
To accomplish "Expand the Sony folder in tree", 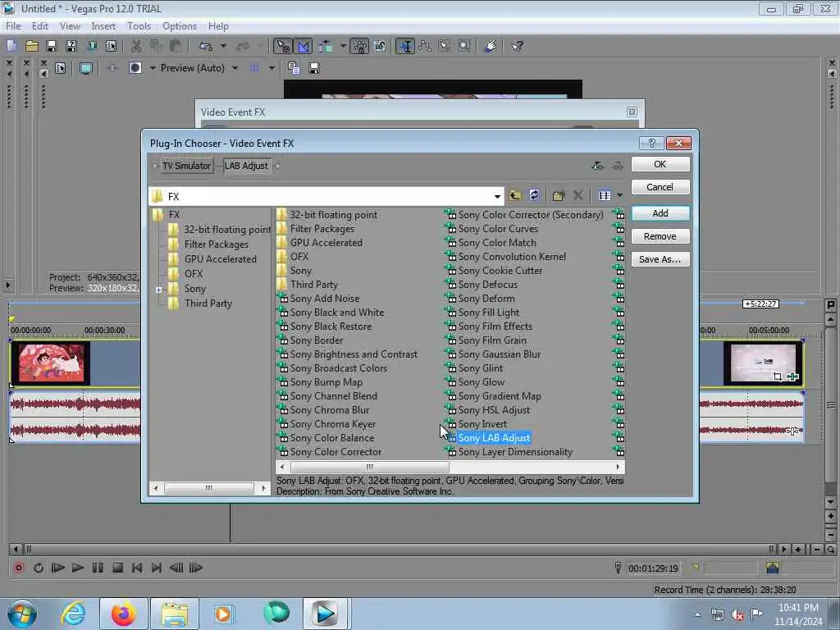I will pyautogui.click(x=158, y=290).
